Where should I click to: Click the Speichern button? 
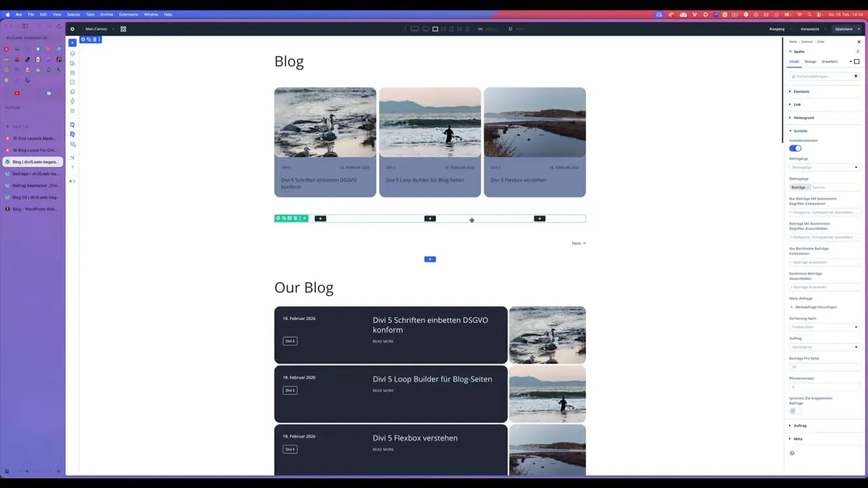click(844, 29)
